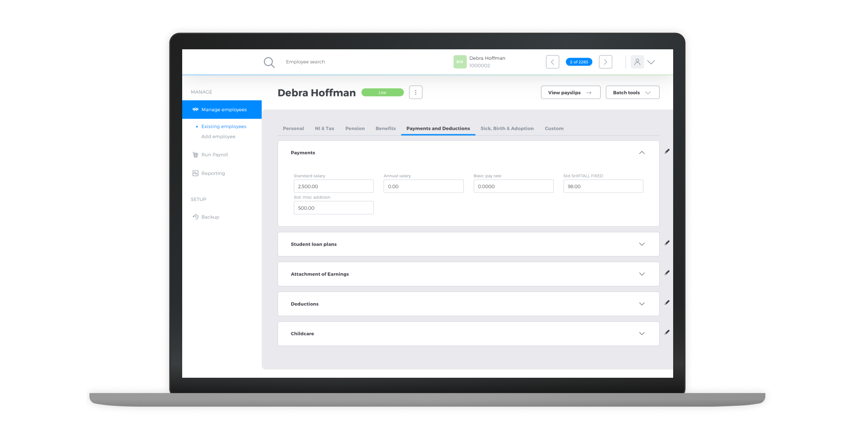Expand the Student loan plans section

point(642,244)
